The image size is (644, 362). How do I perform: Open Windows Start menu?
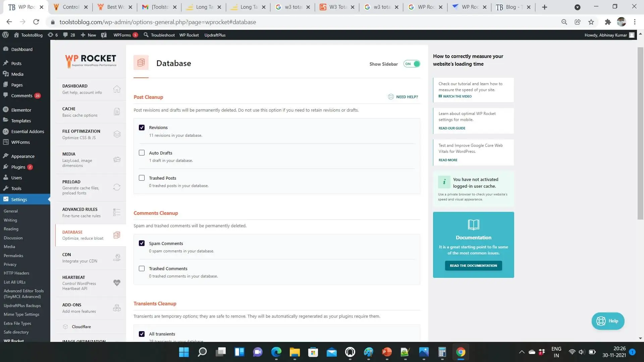[x=184, y=352]
